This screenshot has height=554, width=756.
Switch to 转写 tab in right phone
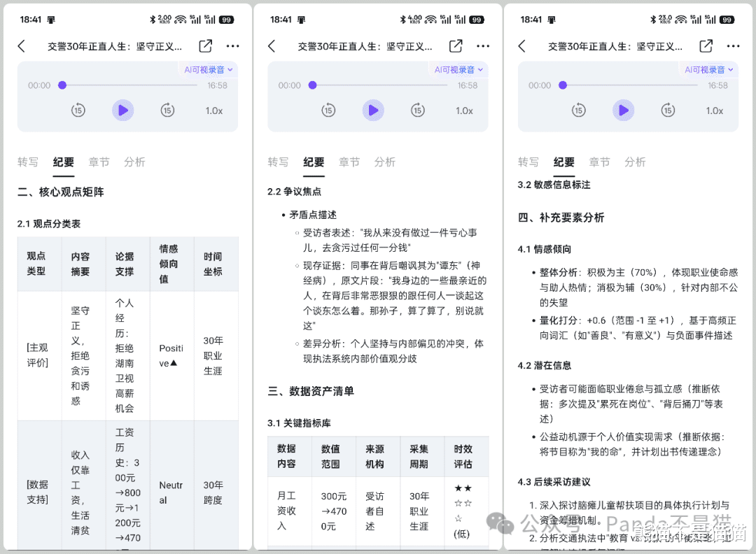click(528, 162)
